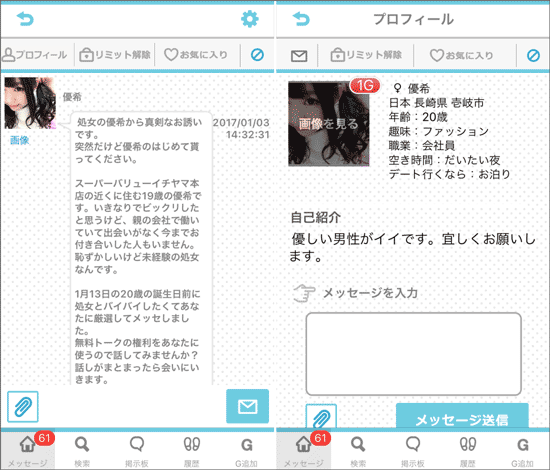
Task: Add to お気に入り on chat screen
Action: pyautogui.click(x=196, y=55)
